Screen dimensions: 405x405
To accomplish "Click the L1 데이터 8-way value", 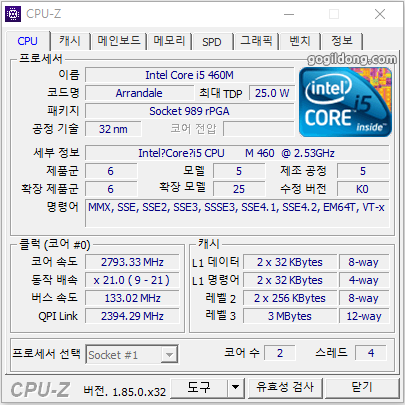I will [x=364, y=262].
